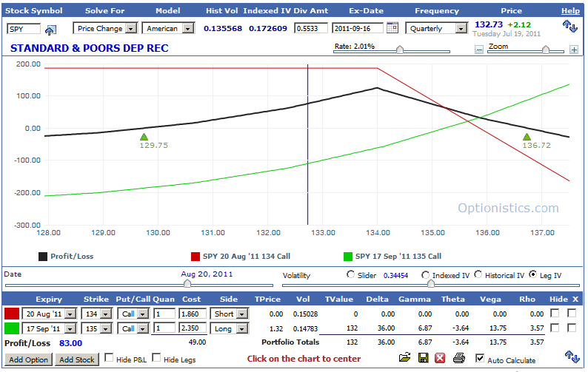
Task: Click the symbol lookup icon next to SPY
Action: click(50, 30)
